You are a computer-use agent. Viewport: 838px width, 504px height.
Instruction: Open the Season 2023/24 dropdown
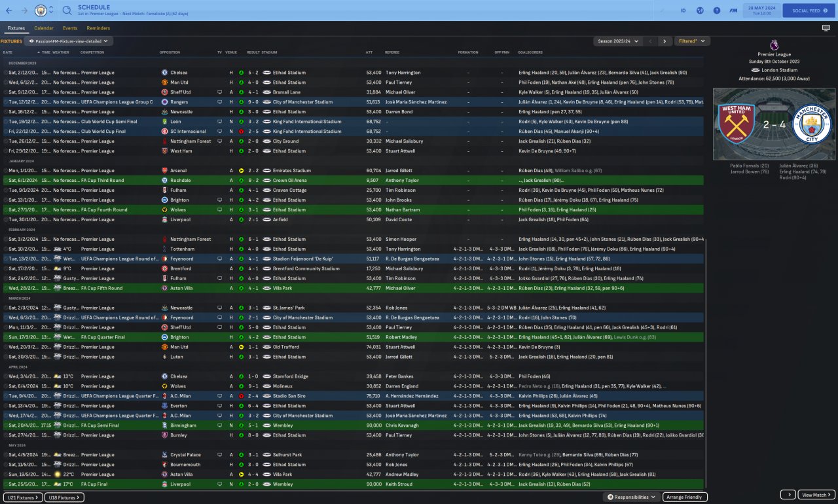pos(617,41)
